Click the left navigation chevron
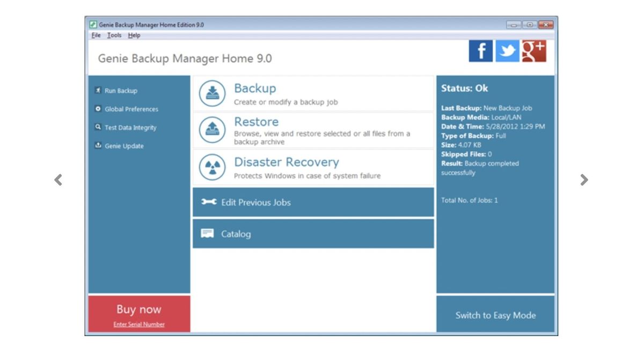 click(58, 180)
